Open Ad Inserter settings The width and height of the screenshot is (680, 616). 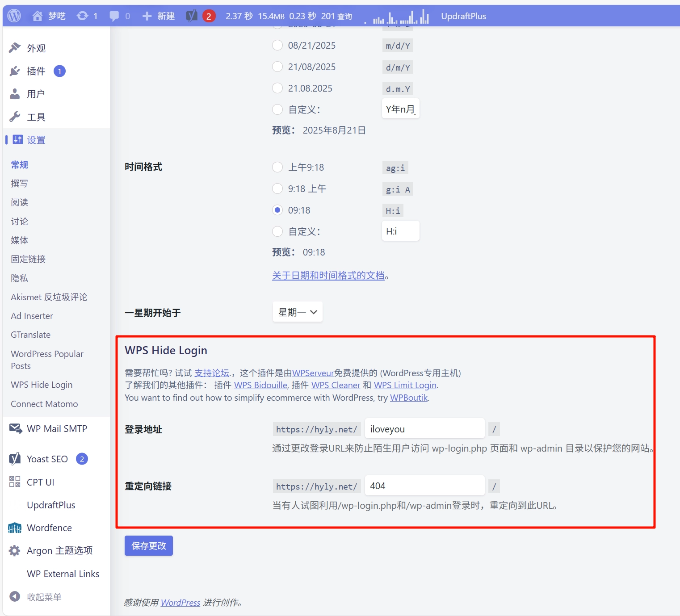32,316
